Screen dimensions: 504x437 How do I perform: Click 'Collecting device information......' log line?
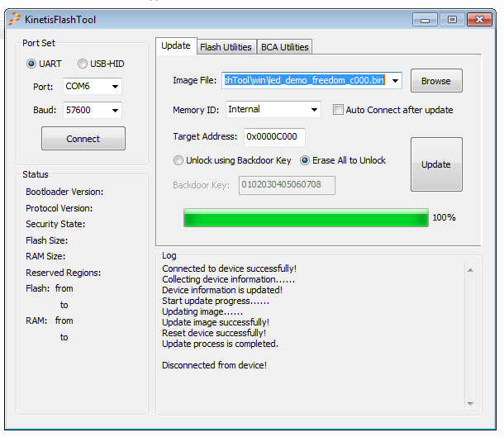(228, 279)
